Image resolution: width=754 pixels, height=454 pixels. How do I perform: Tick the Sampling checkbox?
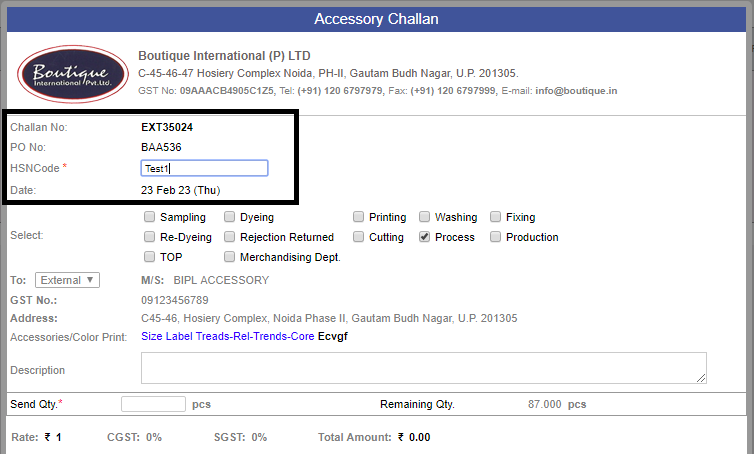pyautogui.click(x=150, y=217)
